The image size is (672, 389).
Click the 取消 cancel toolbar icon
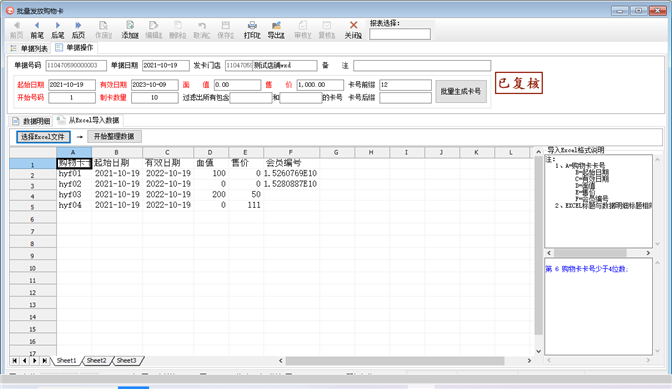click(201, 30)
